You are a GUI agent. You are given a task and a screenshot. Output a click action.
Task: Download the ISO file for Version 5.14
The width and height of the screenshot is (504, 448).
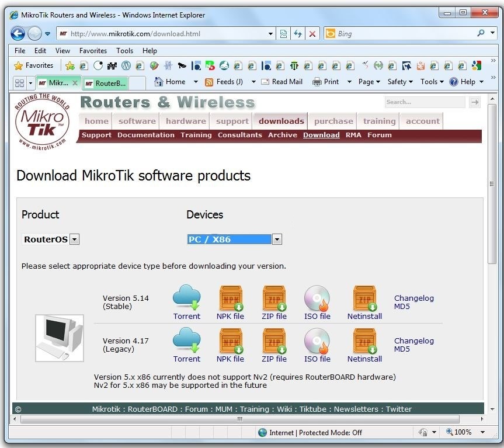[317, 298]
